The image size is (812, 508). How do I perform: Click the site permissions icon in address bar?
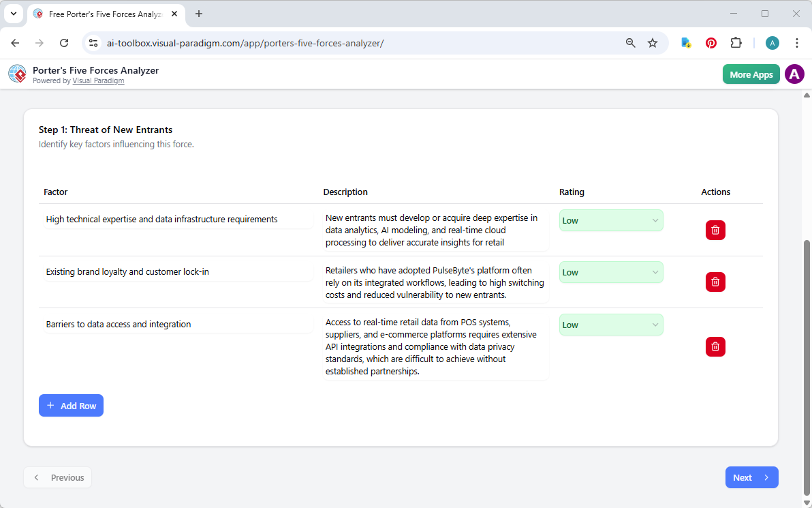(93, 42)
